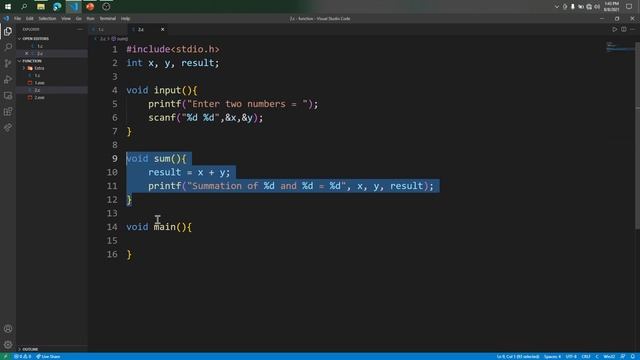Open Manage gear menu
Viewport: 640px width, 360px height.
(x=8, y=344)
